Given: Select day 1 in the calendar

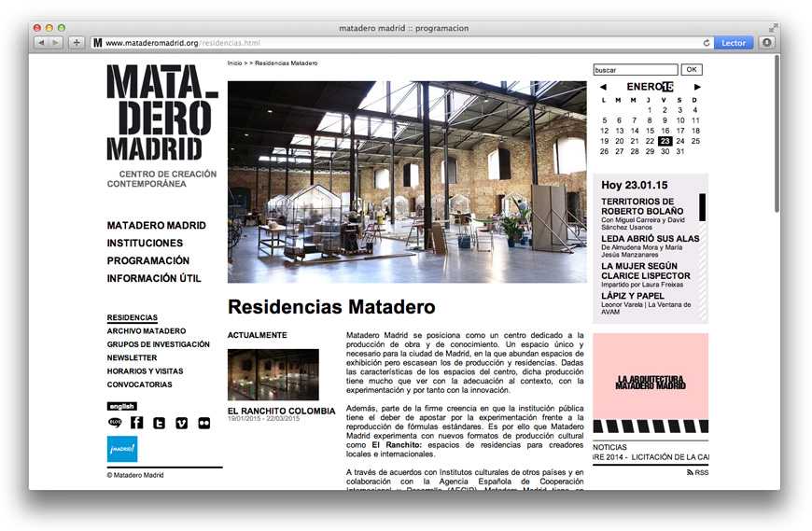Looking at the screenshot, I should click(x=650, y=110).
